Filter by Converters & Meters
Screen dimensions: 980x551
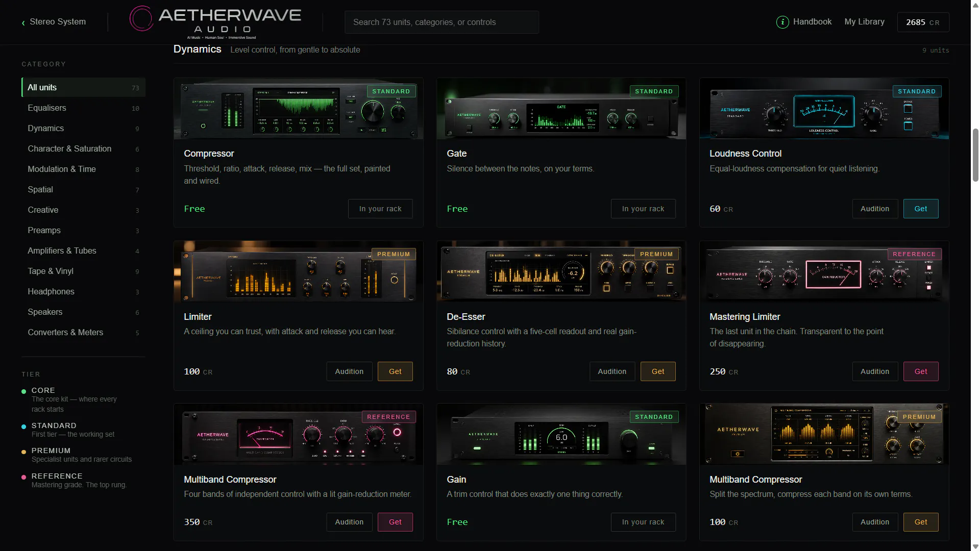(83, 332)
